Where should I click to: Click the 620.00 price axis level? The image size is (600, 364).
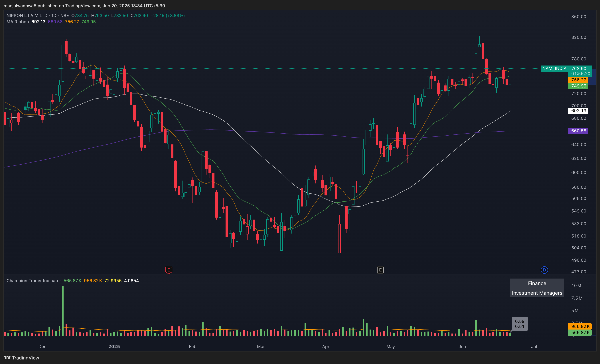click(x=579, y=158)
